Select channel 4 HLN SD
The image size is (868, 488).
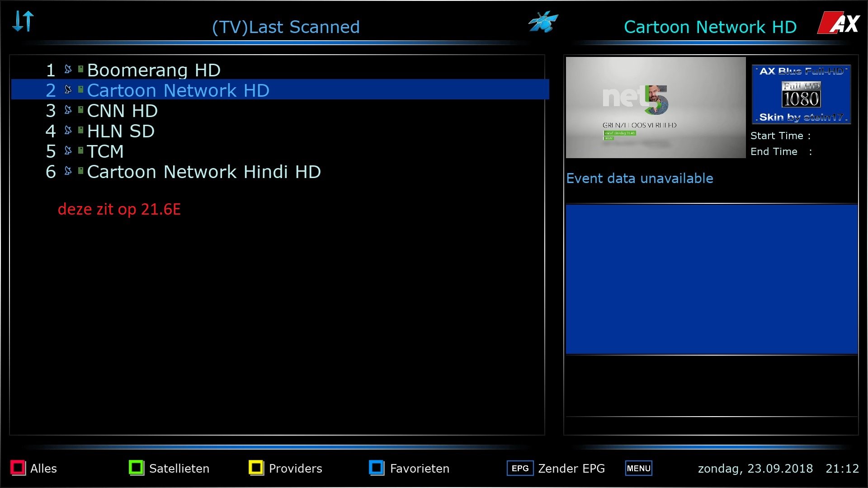coord(280,131)
